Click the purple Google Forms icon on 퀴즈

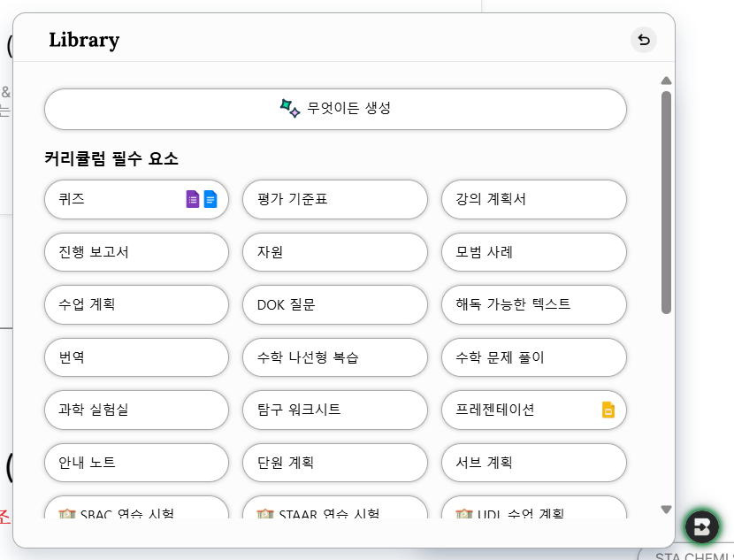(x=193, y=199)
